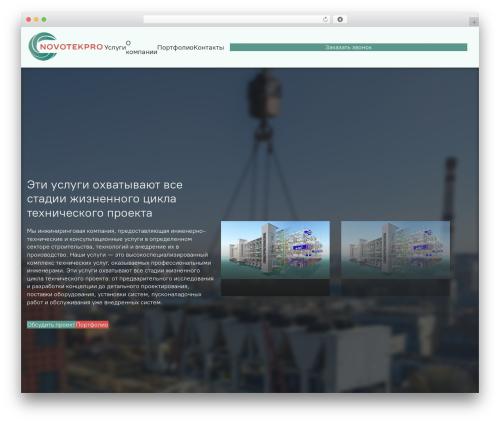This screenshot has width=500, height=423.
Task: Reload the page with the refresh icon
Action: point(325,19)
